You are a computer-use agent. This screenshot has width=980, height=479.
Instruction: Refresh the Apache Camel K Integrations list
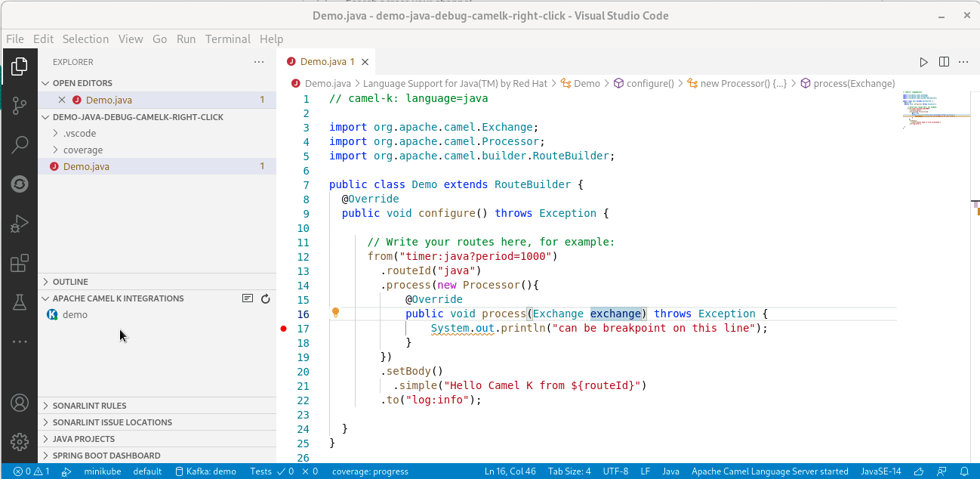[x=265, y=298]
